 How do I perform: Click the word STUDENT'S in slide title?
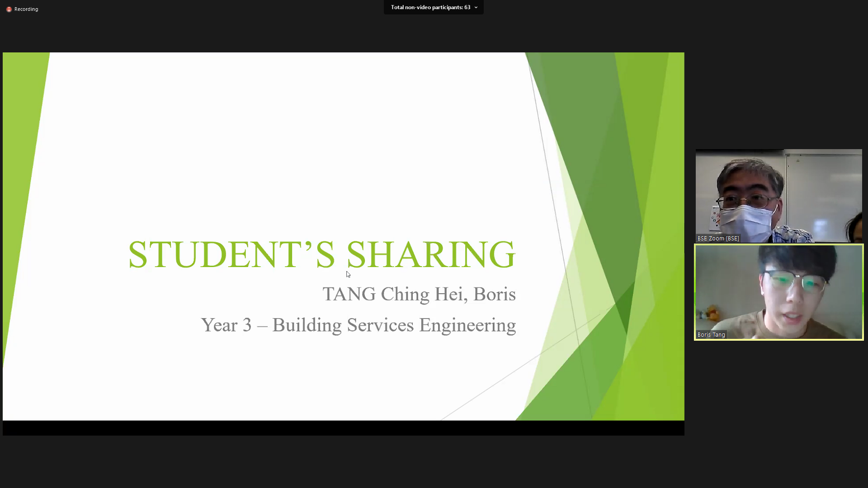coord(231,254)
